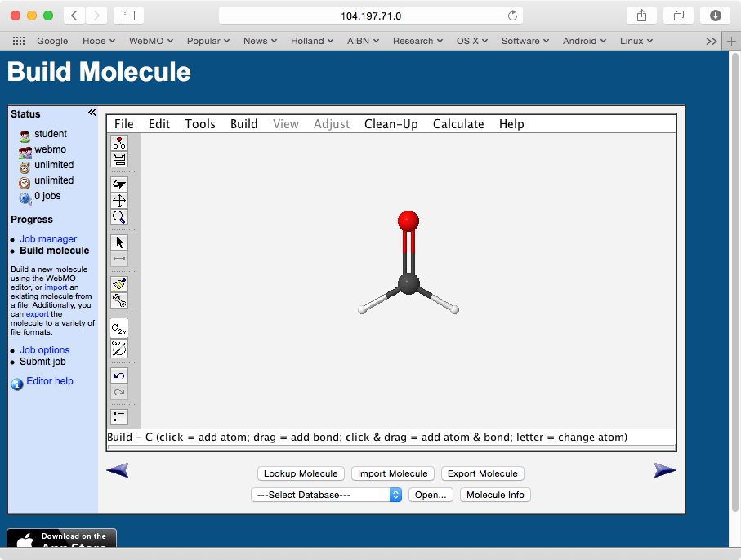Click the Safari address bar
Screen dimensions: 741x560
coord(370,16)
